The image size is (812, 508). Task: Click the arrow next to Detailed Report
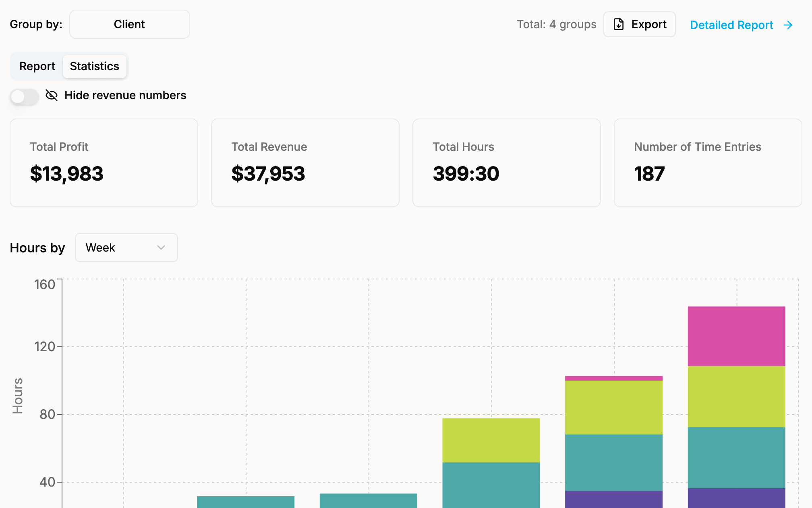pyautogui.click(x=788, y=25)
